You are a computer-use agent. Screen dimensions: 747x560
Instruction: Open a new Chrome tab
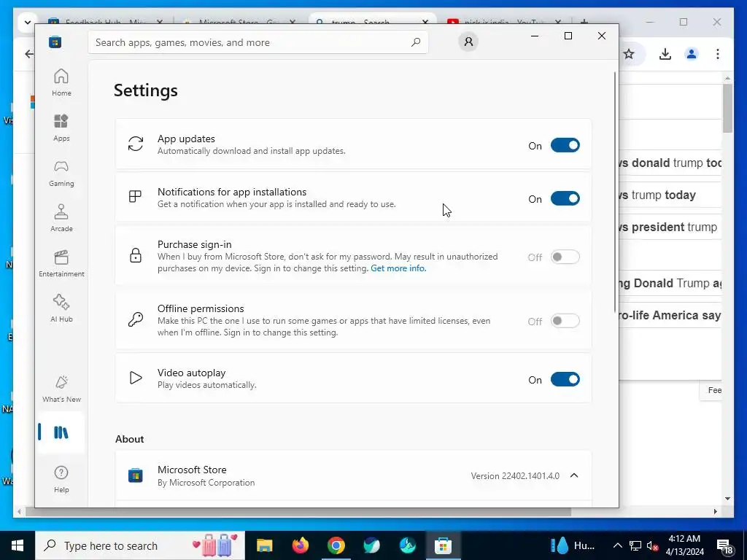584,21
